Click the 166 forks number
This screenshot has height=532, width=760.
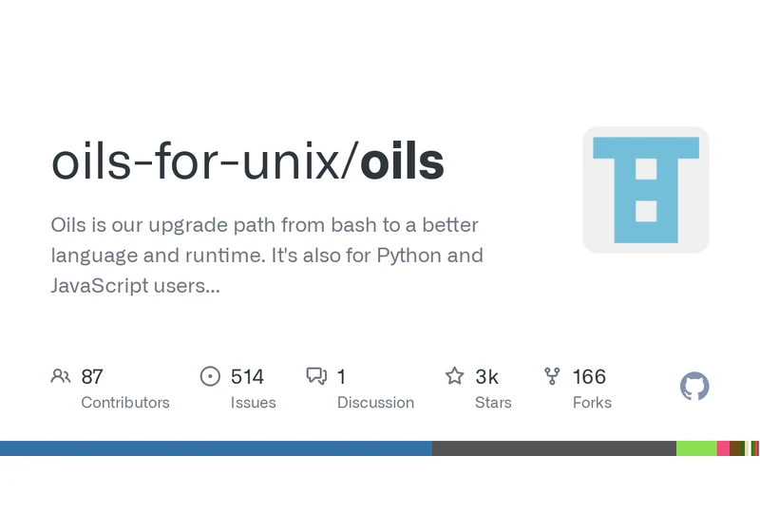[589, 376]
